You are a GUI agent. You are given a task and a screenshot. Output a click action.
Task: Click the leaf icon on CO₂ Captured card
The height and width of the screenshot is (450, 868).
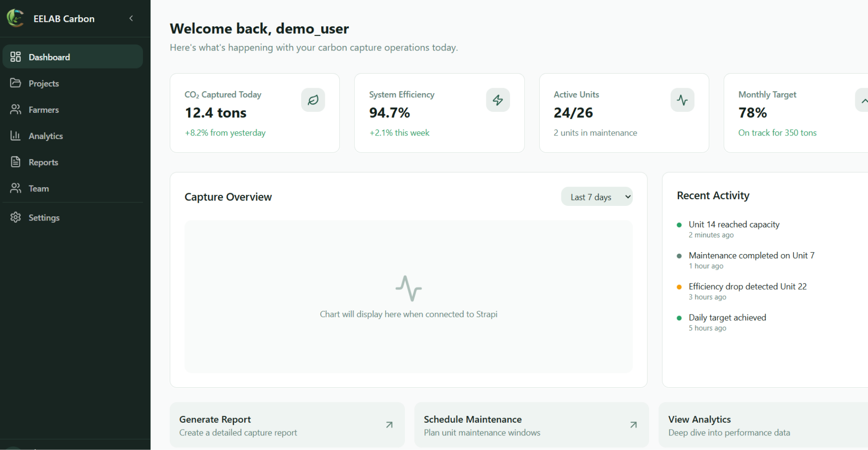(x=313, y=100)
